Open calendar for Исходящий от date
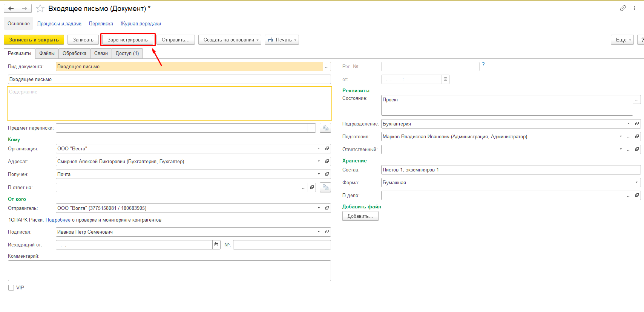 click(x=216, y=245)
